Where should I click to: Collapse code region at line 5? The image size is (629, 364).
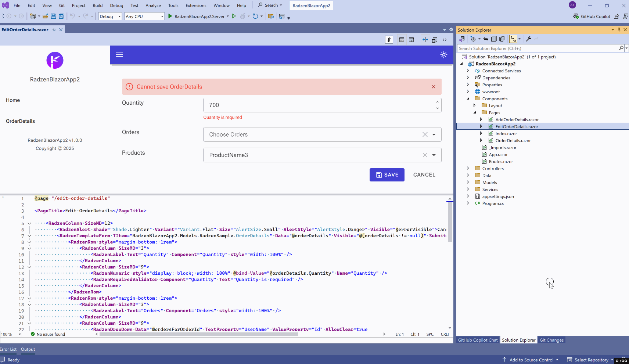pos(29,223)
